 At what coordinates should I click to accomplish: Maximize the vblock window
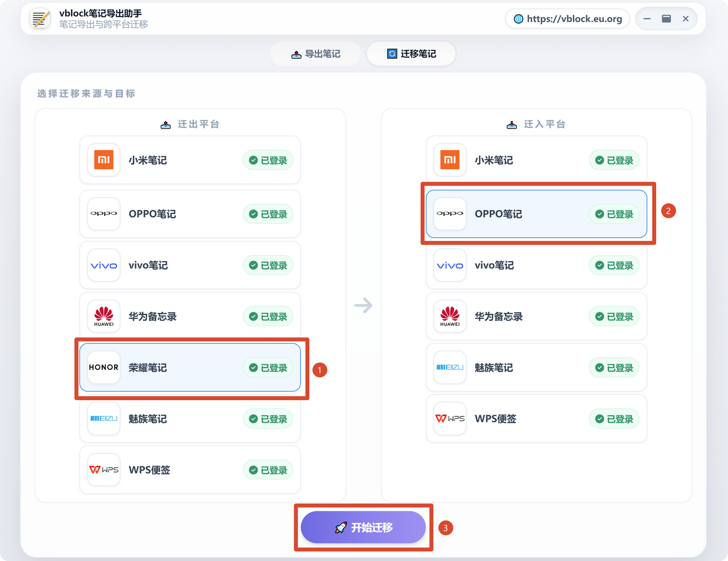tap(666, 19)
